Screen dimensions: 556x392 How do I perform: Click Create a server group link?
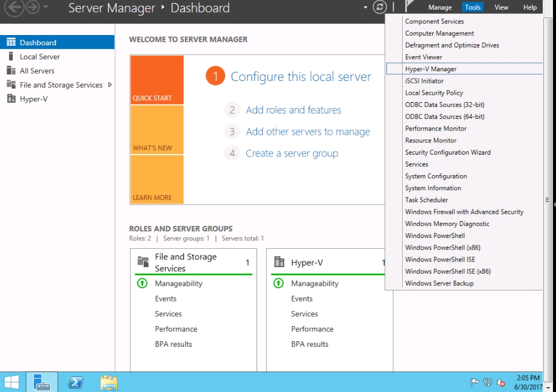click(292, 153)
